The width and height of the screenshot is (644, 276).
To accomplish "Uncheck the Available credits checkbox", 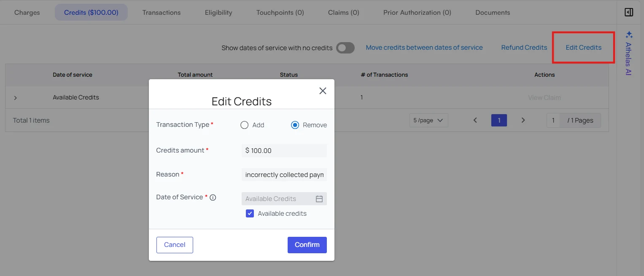I will click(x=250, y=214).
